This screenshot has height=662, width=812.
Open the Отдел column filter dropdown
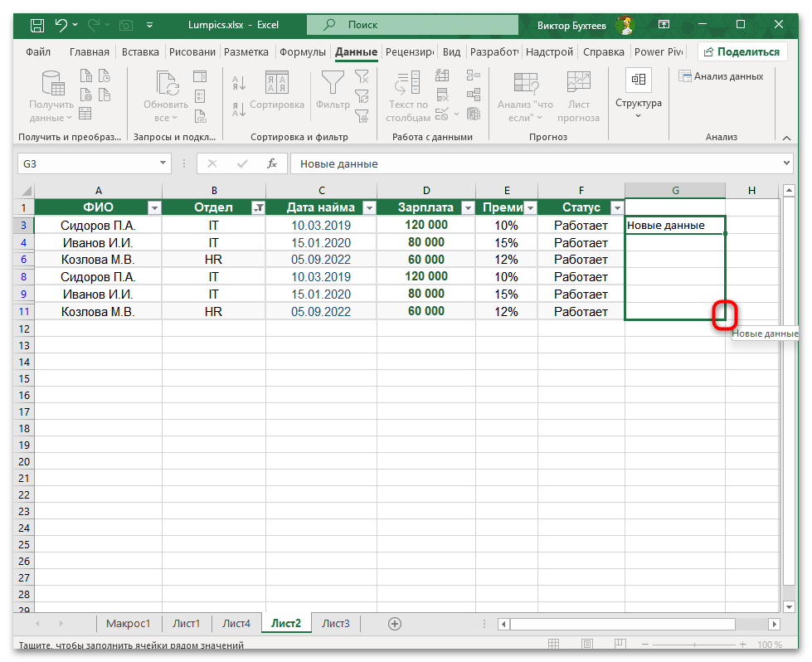(258, 208)
